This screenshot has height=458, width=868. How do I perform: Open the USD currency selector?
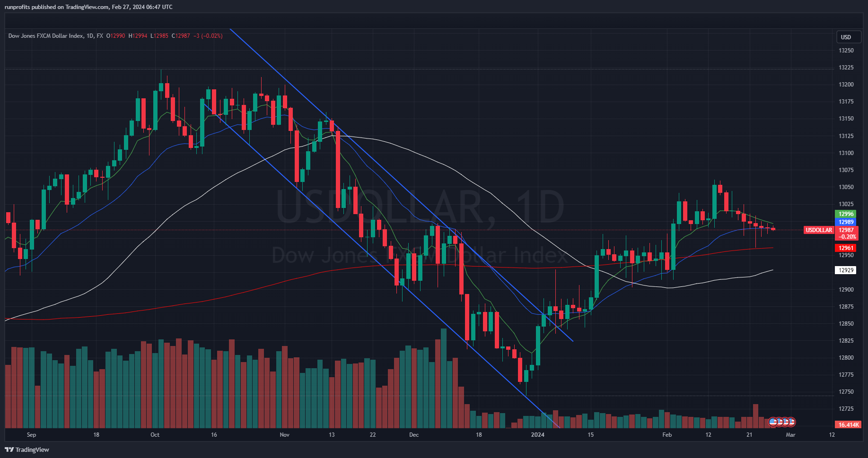point(846,37)
